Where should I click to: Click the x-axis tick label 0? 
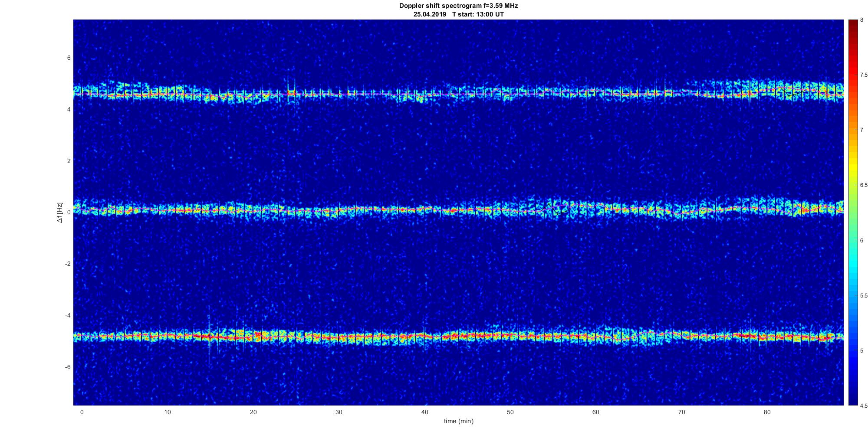pyautogui.click(x=82, y=412)
